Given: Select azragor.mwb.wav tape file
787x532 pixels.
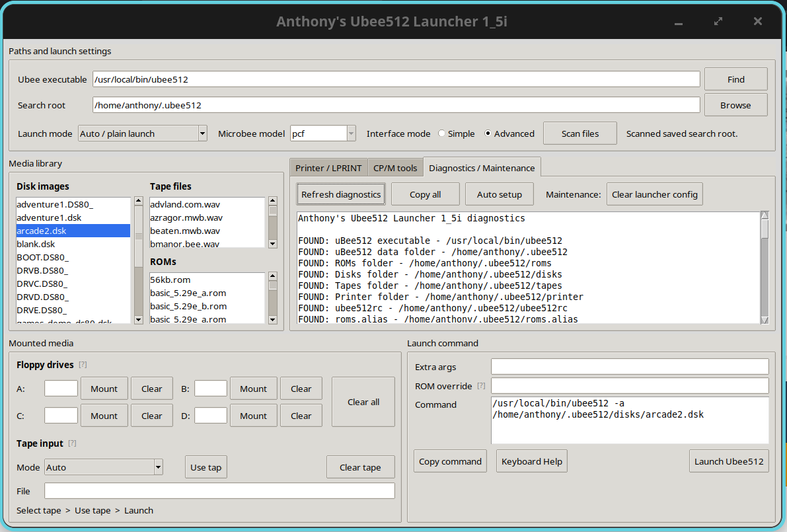Looking at the screenshot, I should (207, 218).
